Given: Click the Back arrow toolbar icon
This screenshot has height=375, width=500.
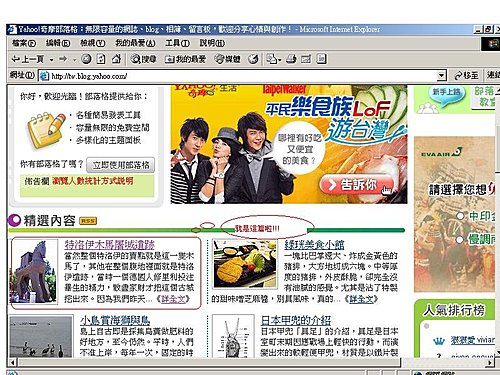Looking at the screenshot, I should click(x=16, y=59).
